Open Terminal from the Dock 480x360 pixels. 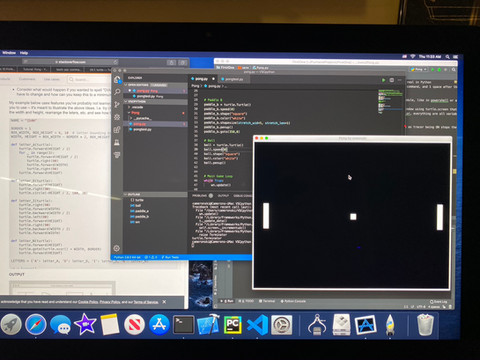(183, 324)
